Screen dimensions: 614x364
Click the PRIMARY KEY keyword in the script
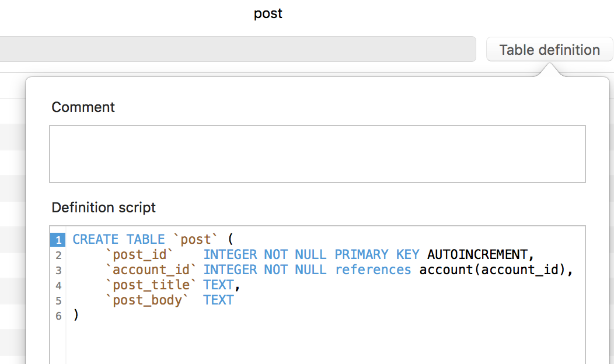(x=376, y=254)
